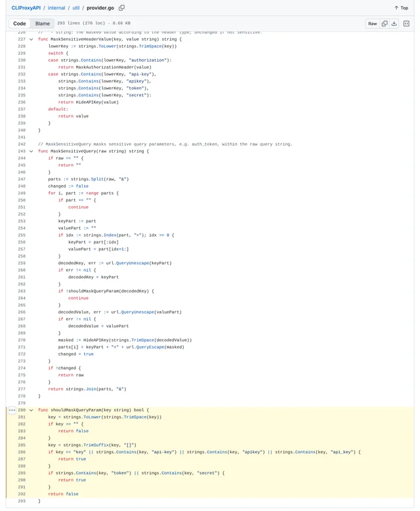Download raw file icon
420x511 pixels.
pos(394,24)
